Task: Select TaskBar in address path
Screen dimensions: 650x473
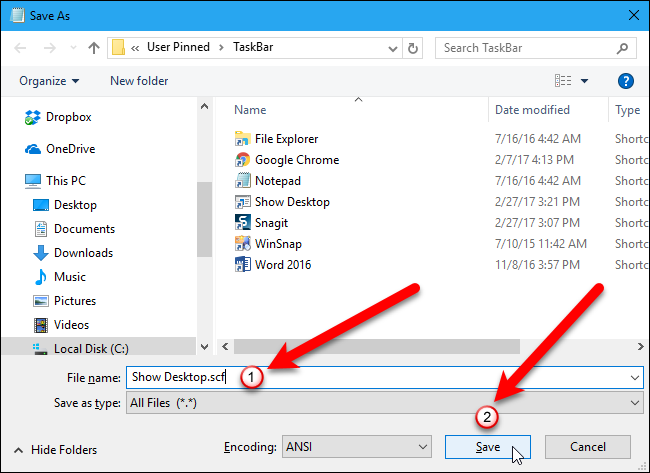Action: coord(253,47)
